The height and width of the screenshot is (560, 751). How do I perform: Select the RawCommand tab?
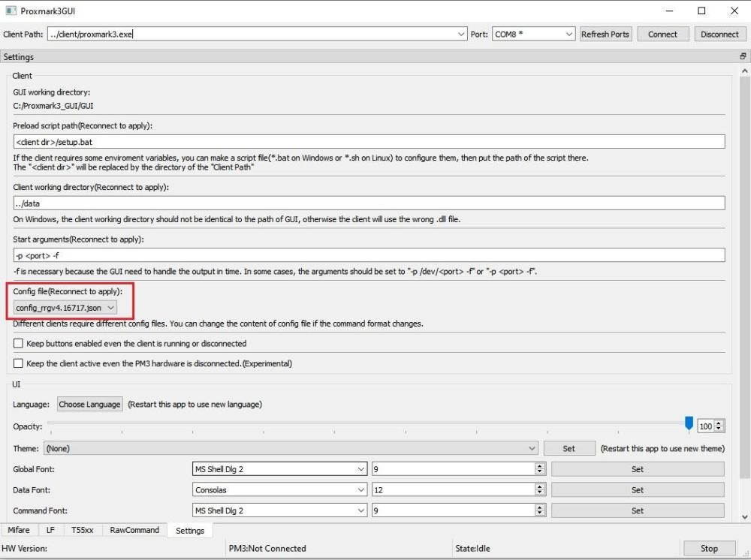point(134,530)
